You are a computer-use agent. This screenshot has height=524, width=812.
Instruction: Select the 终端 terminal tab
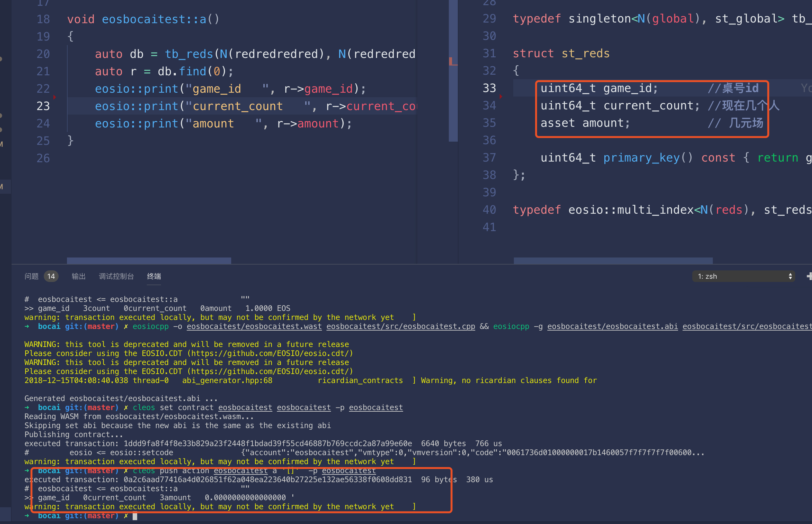coord(154,276)
